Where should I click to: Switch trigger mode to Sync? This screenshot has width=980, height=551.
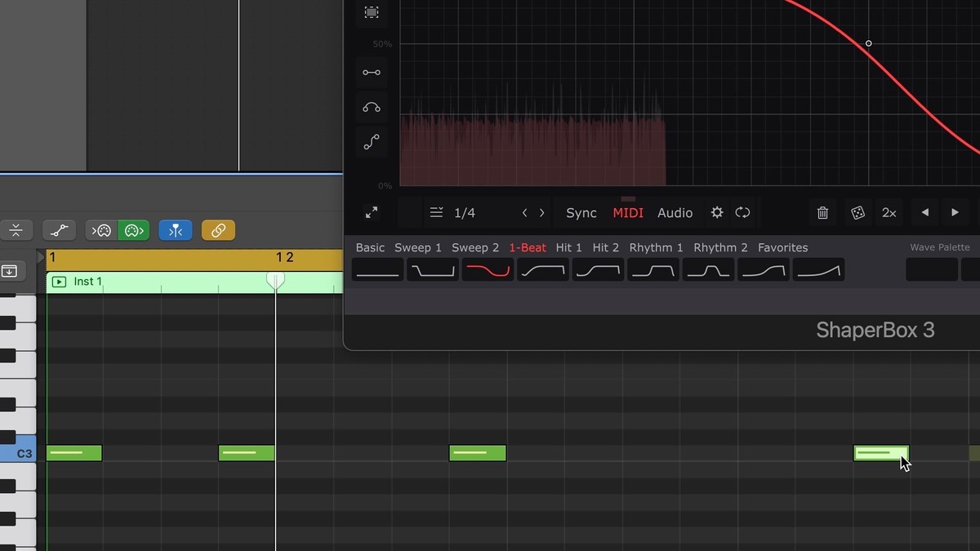581,213
